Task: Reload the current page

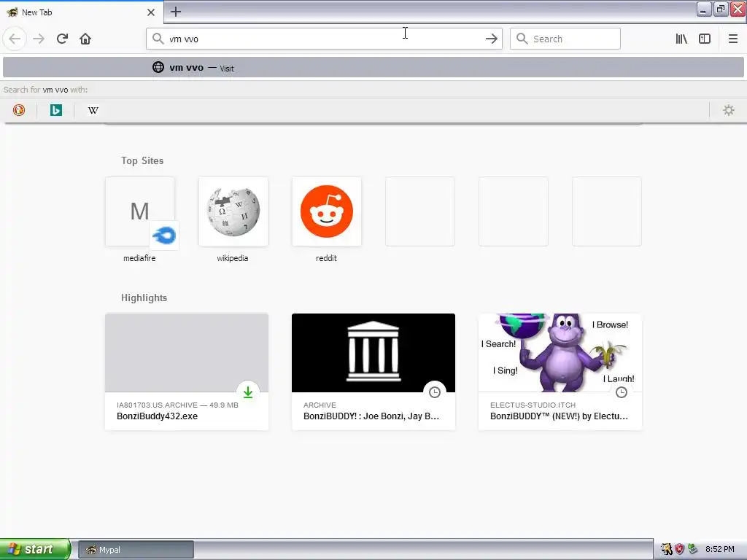Action: (x=63, y=39)
